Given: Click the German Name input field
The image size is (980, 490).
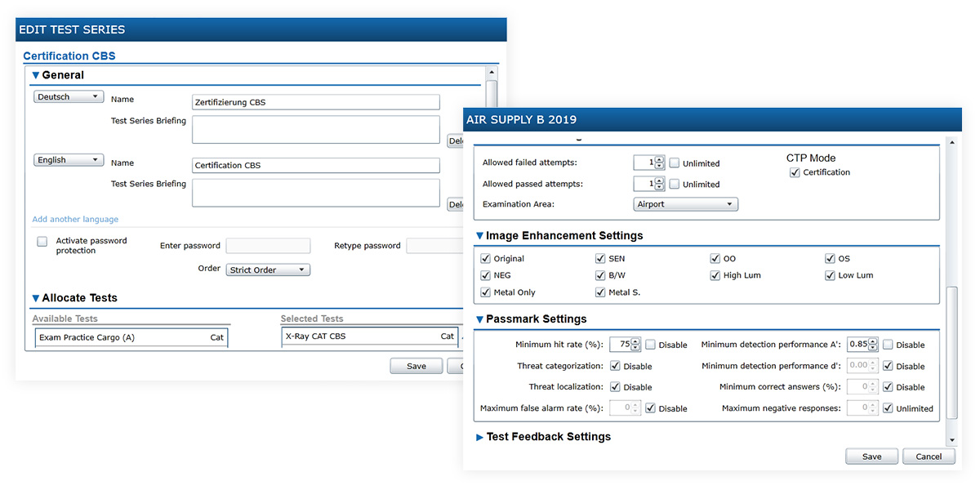Looking at the screenshot, I should pos(315,103).
